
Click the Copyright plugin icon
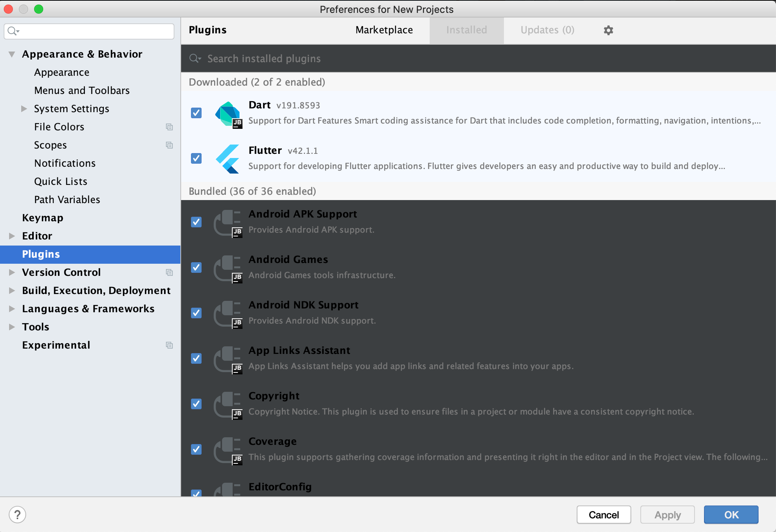click(228, 405)
